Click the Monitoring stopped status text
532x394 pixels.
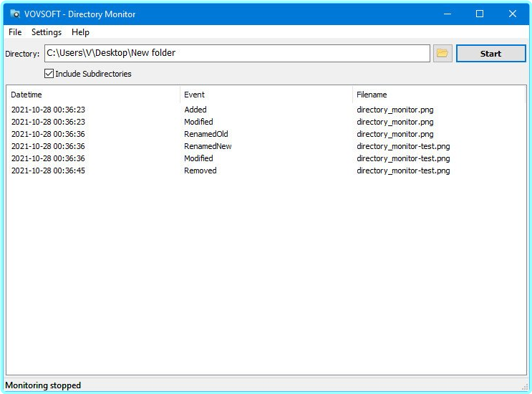coord(43,385)
